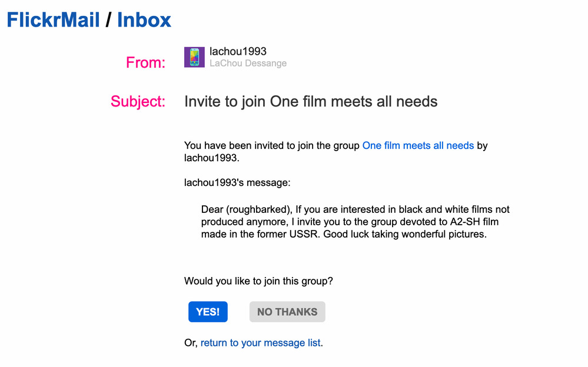Click the "Would you like to join this group?" text
Screen dimensions: 588x367
(258, 281)
